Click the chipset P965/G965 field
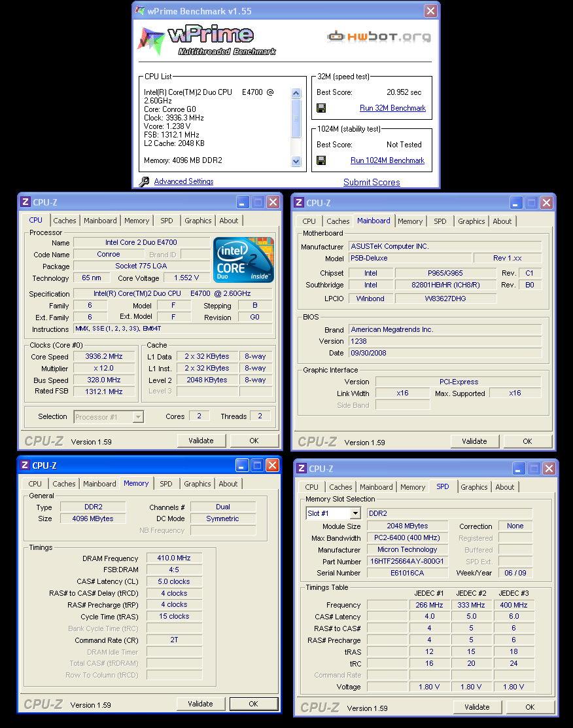573x728 pixels. tap(445, 273)
